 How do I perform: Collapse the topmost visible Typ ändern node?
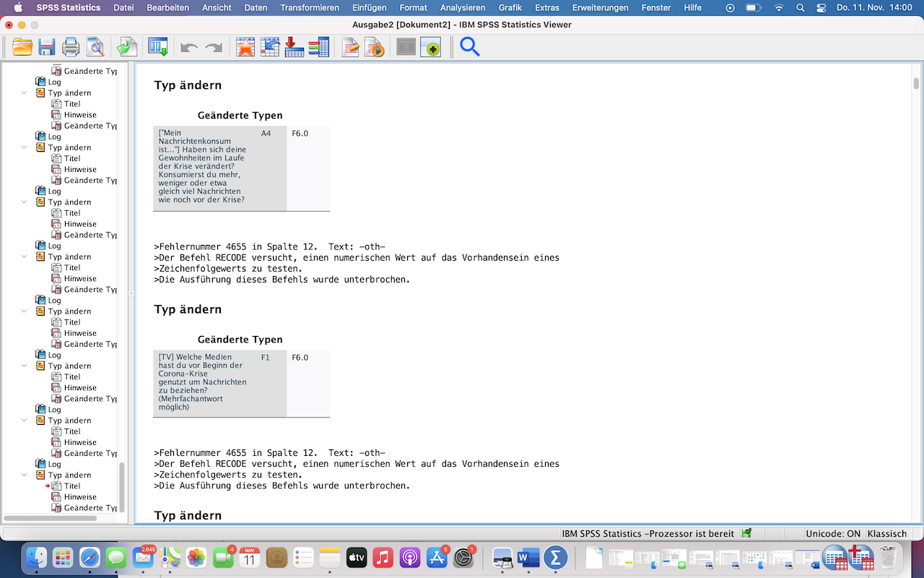(x=25, y=93)
